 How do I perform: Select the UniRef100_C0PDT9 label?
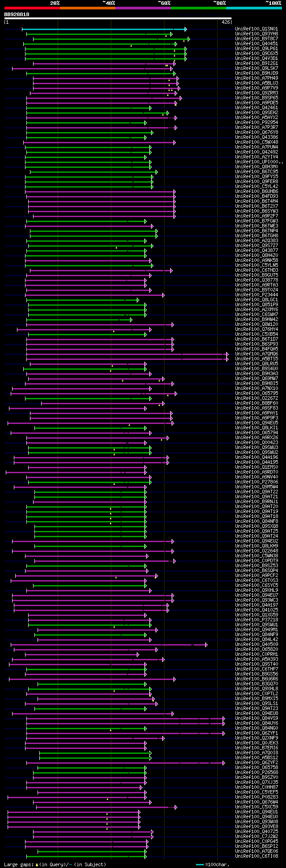pyautogui.click(x=257, y=561)
